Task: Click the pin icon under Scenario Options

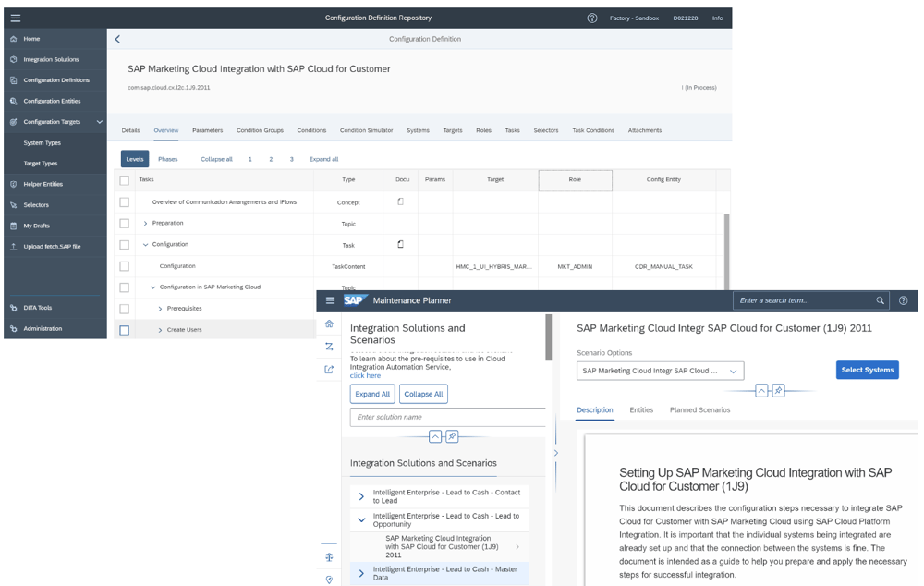Action: click(x=778, y=390)
